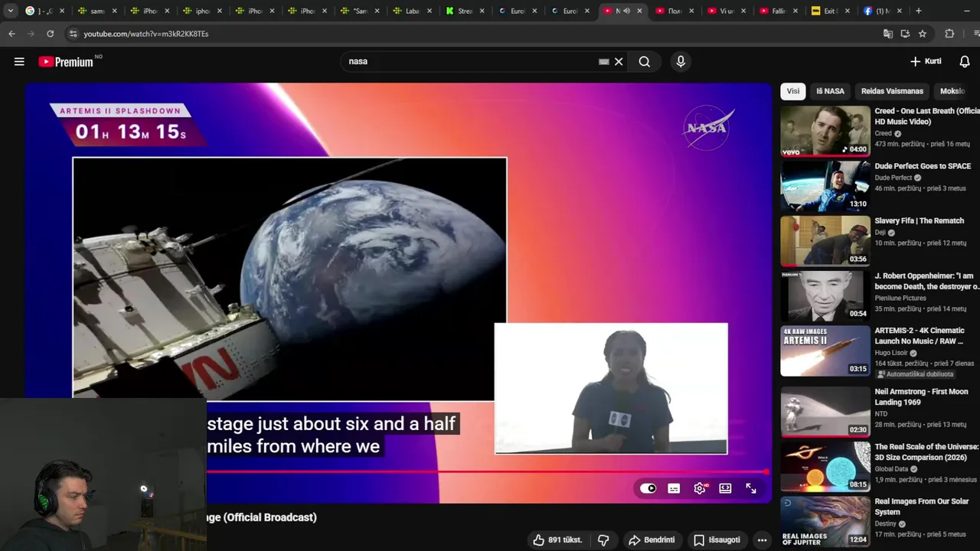This screenshot has width=980, height=551.
Task: Open Slavery Fifa The Rematch thumbnail
Action: point(825,241)
